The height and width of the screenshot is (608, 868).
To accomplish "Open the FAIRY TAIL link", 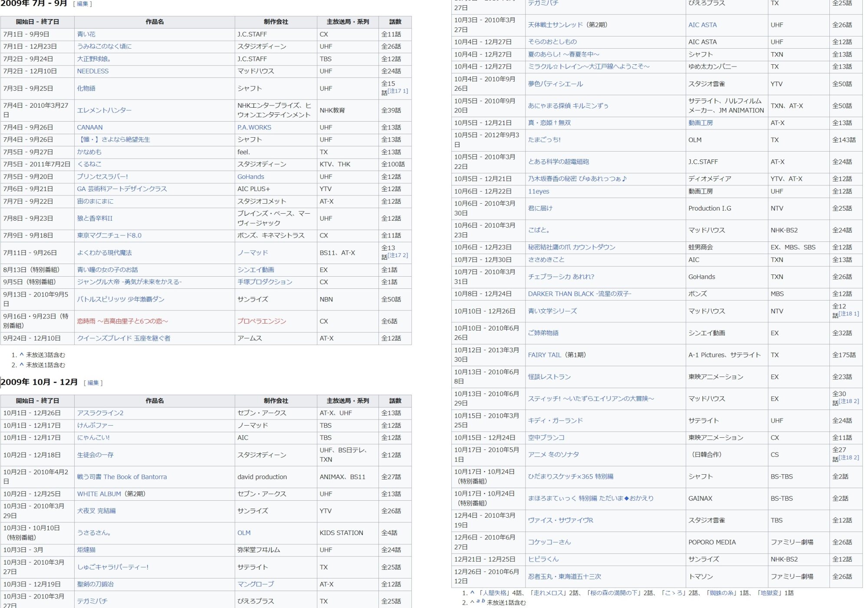I will (544, 355).
